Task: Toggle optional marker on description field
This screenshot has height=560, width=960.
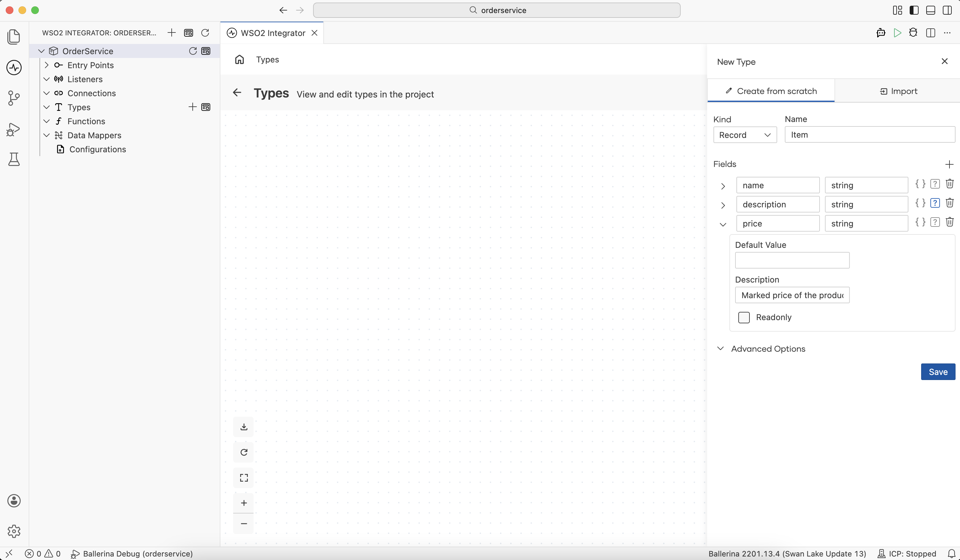Action: [x=935, y=203]
